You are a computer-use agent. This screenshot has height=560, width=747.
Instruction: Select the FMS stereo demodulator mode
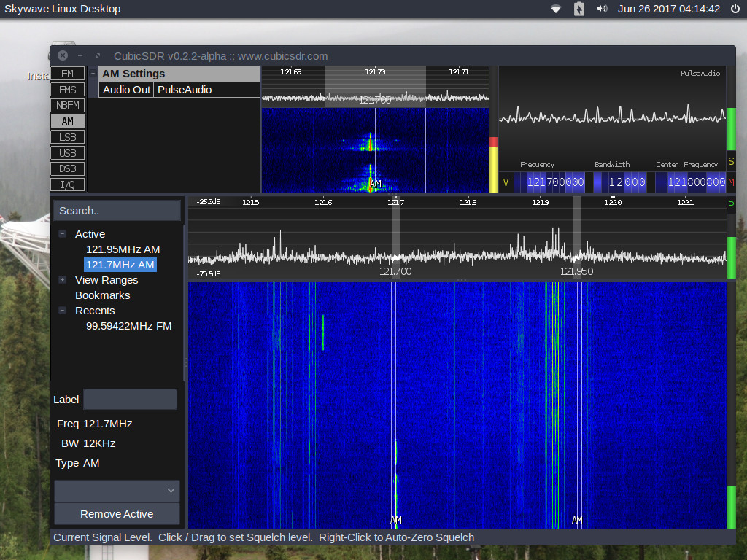point(67,89)
